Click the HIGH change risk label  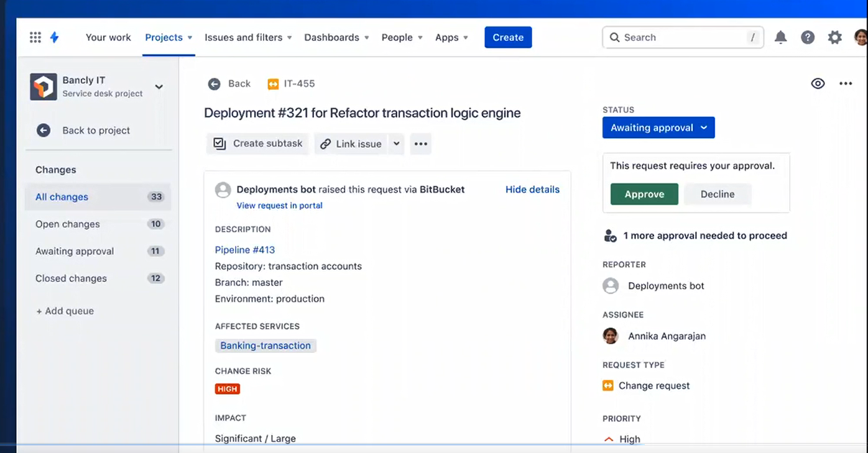pyautogui.click(x=228, y=389)
